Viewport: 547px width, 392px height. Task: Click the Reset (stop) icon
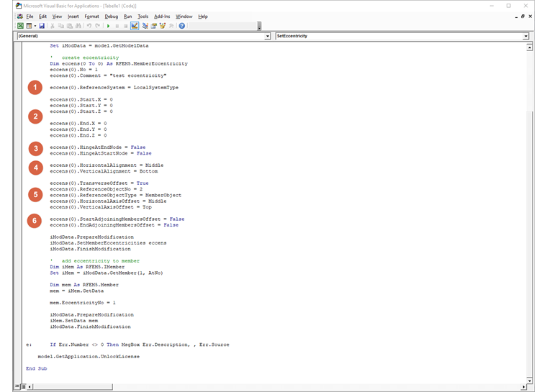click(125, 26)
